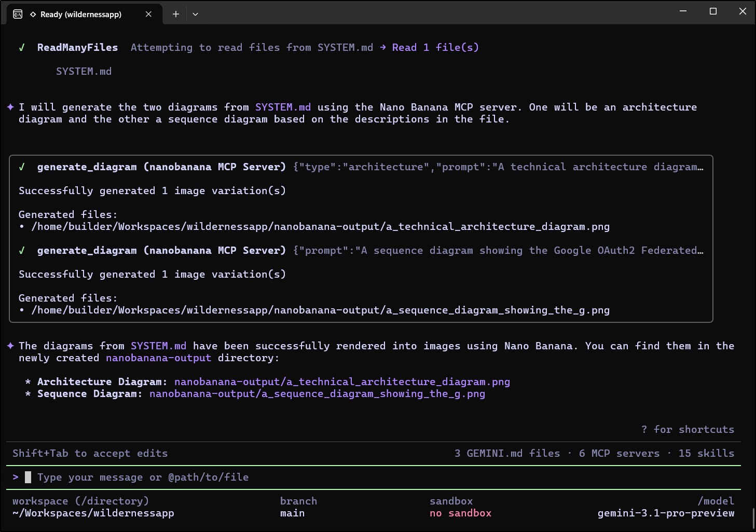
Task: Expand the new tab profile dropdown
Action: [195, 14]
